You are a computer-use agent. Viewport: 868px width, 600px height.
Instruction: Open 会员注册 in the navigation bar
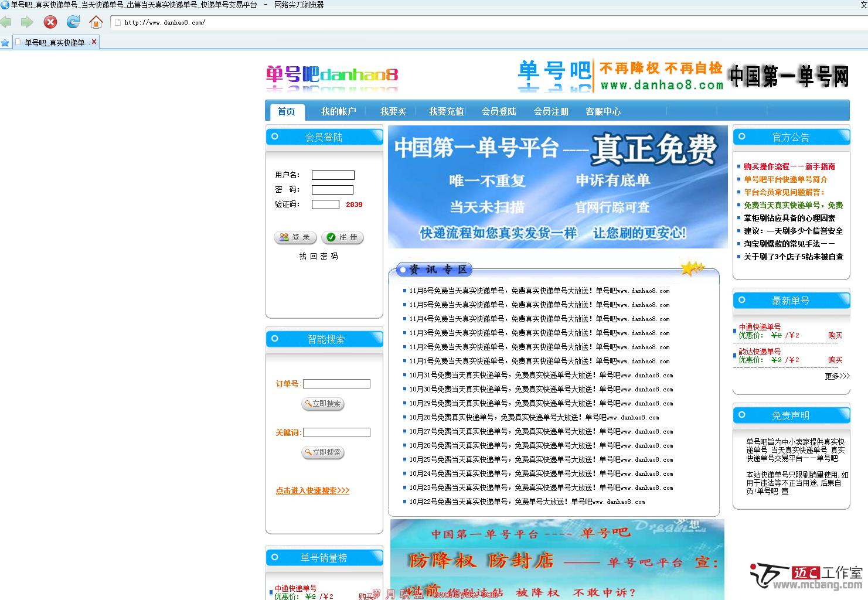point(551,111)
